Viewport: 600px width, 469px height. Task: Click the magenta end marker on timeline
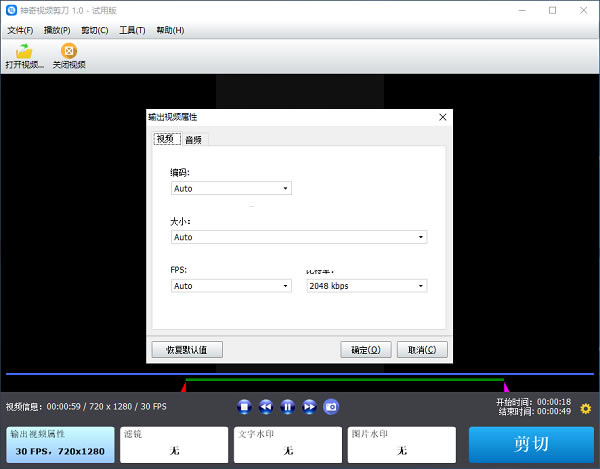pos(506,387)
